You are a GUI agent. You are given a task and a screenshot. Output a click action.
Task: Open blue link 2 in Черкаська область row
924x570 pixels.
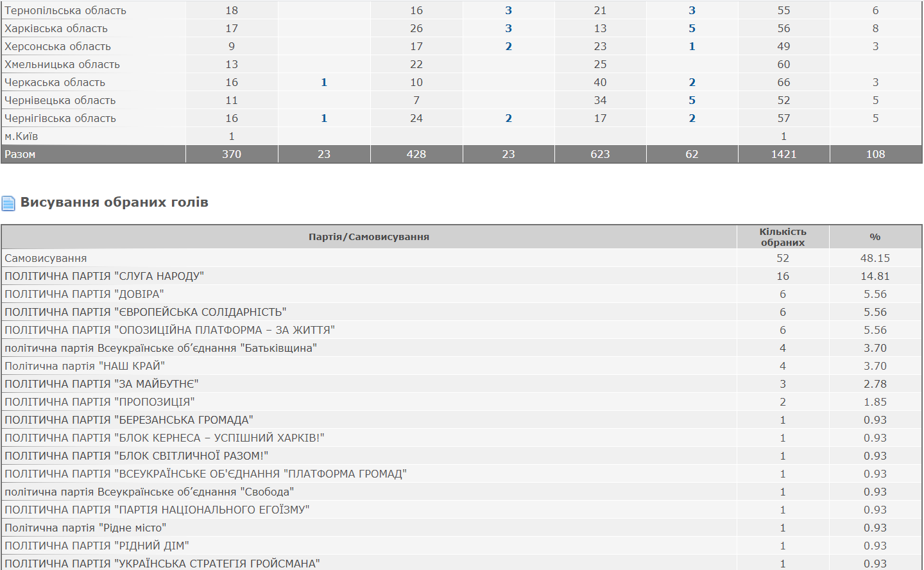coord(692,82)
